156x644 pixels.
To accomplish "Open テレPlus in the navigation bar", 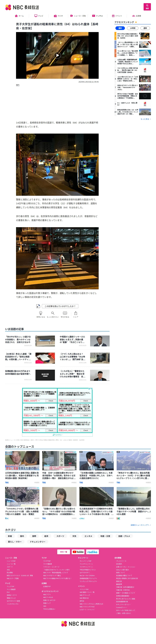I will 97,16.
